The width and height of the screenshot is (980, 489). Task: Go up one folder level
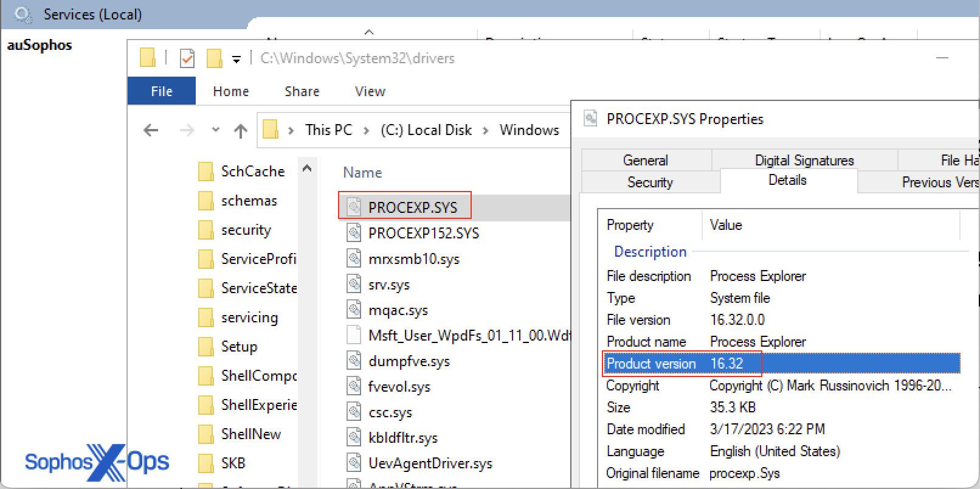(241, 130)
